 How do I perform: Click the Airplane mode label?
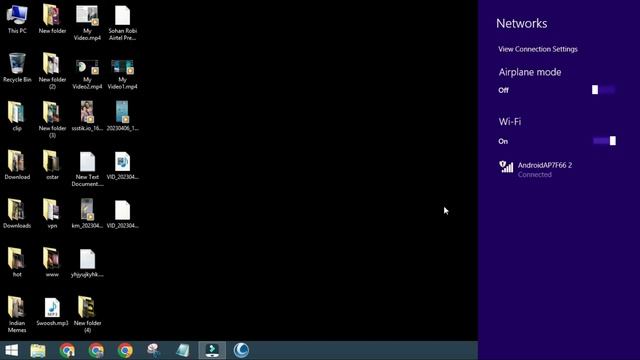530,72
